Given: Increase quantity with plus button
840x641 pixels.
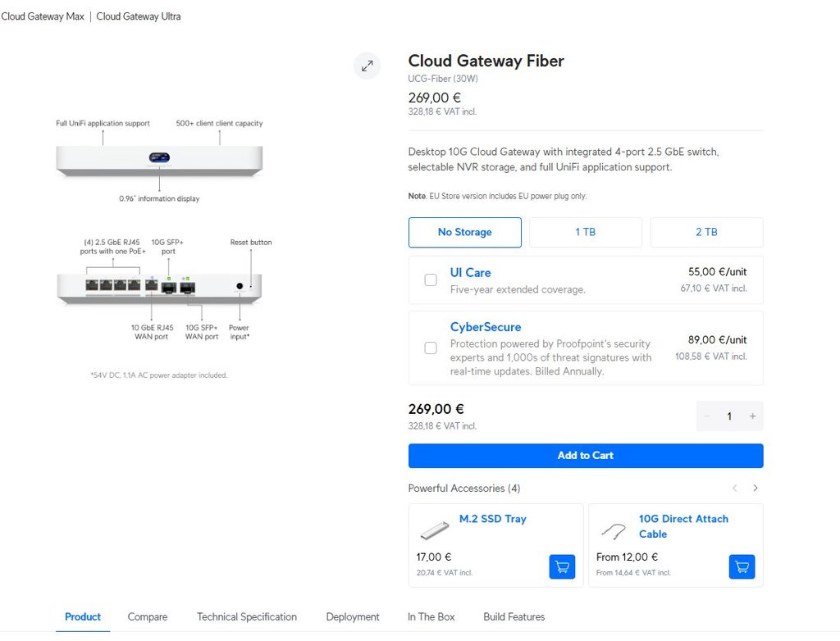Looking at the screenshot, I should 752,416.
